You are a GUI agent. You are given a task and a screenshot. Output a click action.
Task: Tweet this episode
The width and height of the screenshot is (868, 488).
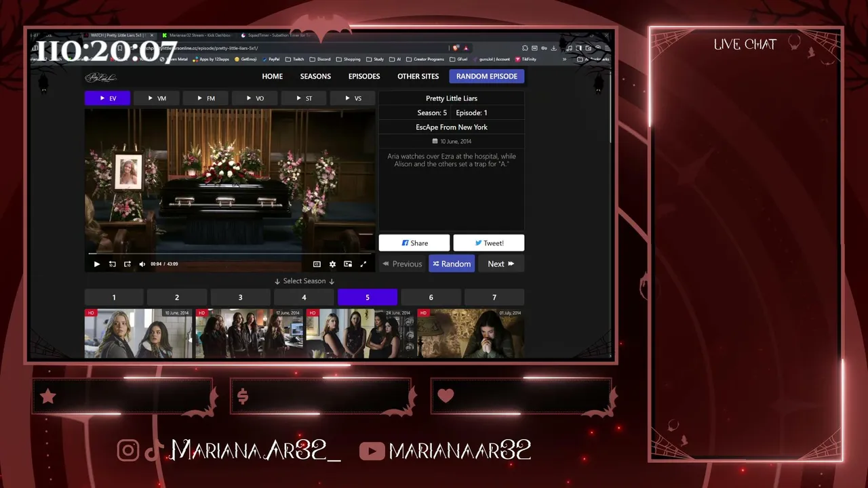tap(489, 243)
